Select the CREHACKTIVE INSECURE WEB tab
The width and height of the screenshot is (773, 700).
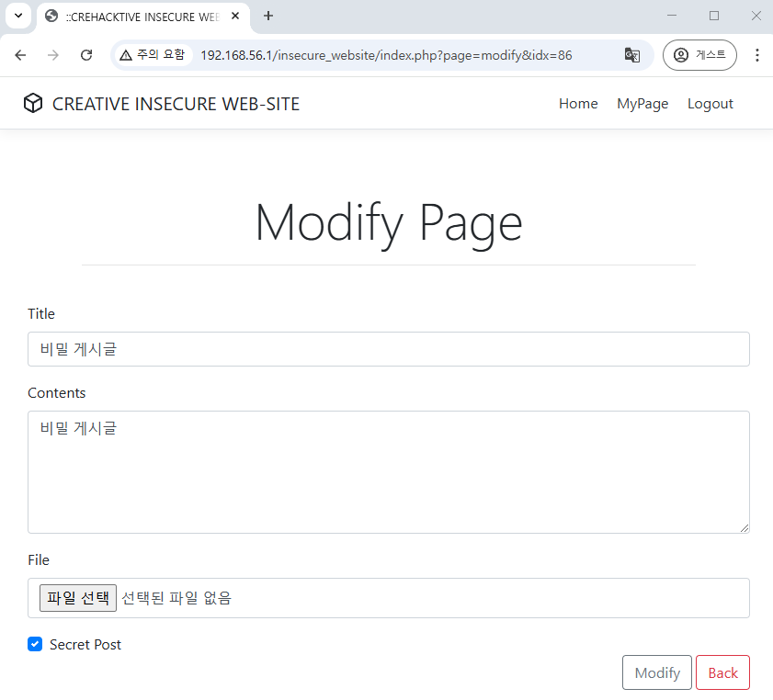click(143, 17)
